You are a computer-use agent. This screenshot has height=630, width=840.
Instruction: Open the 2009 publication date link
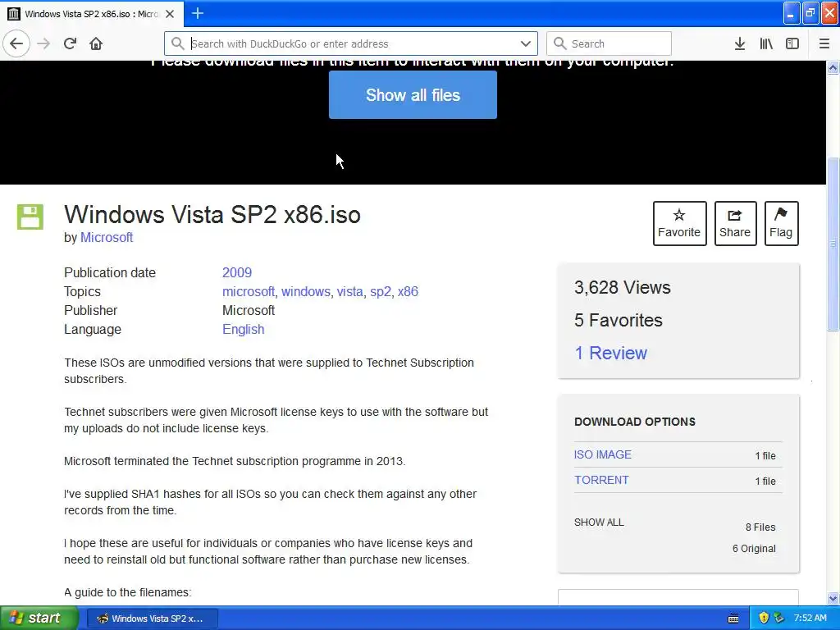[x=237, y=272]
